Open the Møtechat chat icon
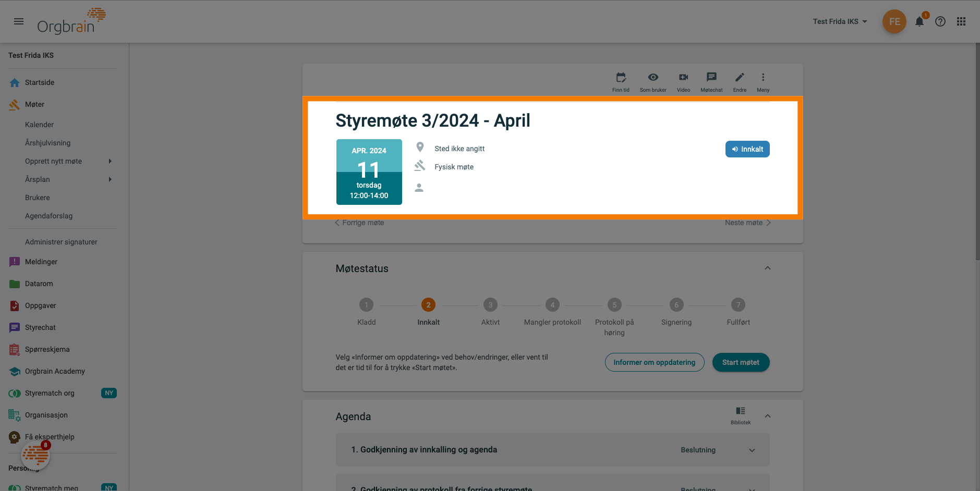This screenshot has width=980, height=491. [x=711, y=78]
